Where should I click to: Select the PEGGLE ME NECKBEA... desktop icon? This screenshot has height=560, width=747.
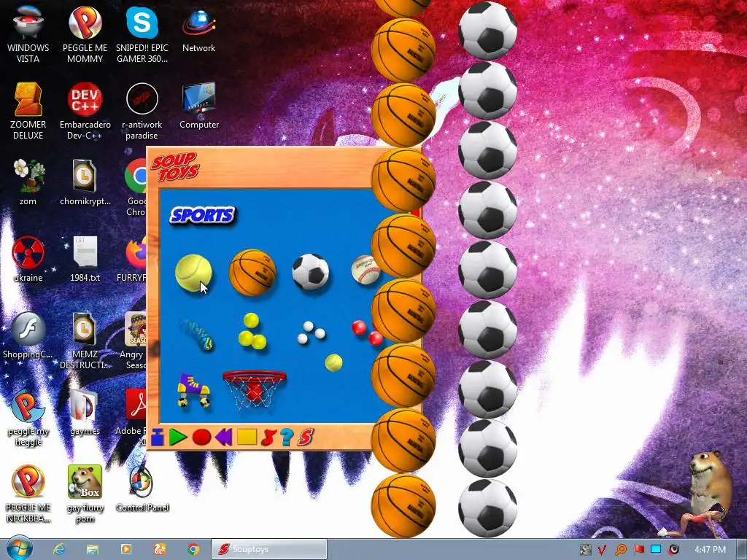(28, 494)
